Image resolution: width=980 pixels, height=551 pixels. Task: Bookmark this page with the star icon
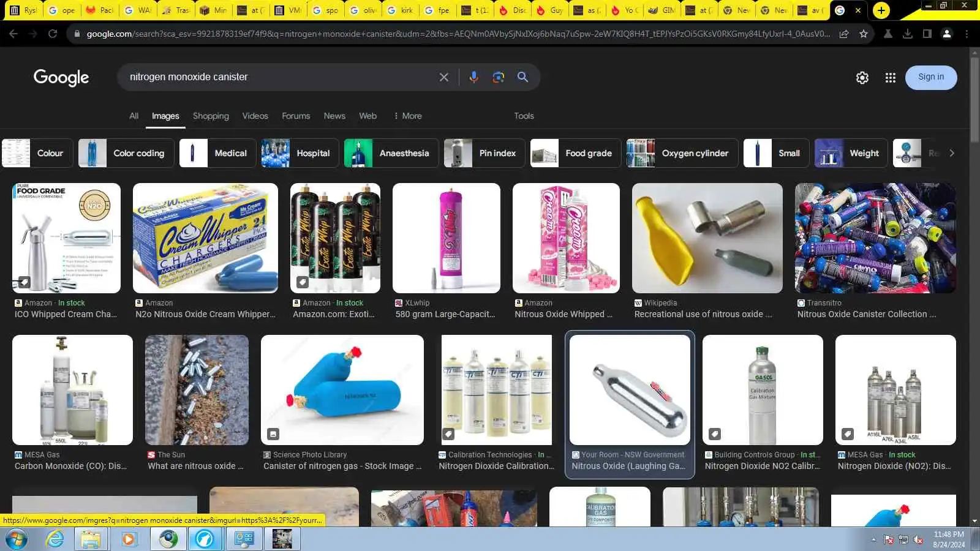tap(864, 34)
